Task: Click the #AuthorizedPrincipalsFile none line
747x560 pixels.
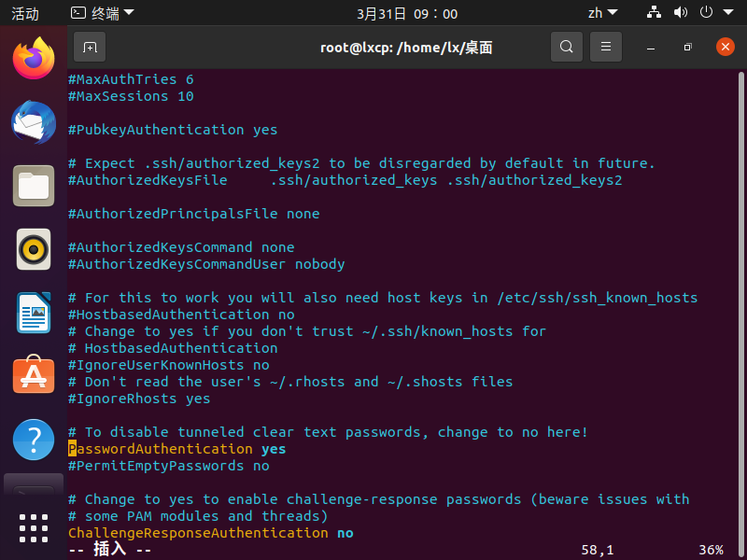Action: (x=194, y=214)
